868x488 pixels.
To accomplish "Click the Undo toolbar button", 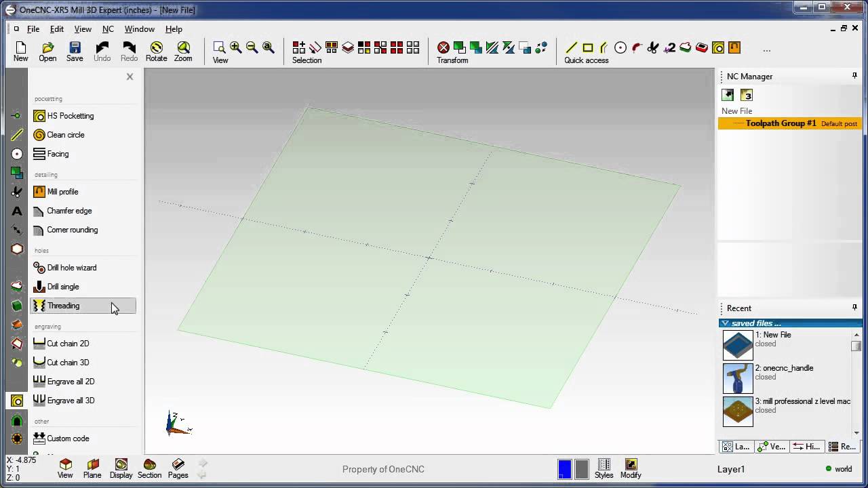I will tap(102, 52).
